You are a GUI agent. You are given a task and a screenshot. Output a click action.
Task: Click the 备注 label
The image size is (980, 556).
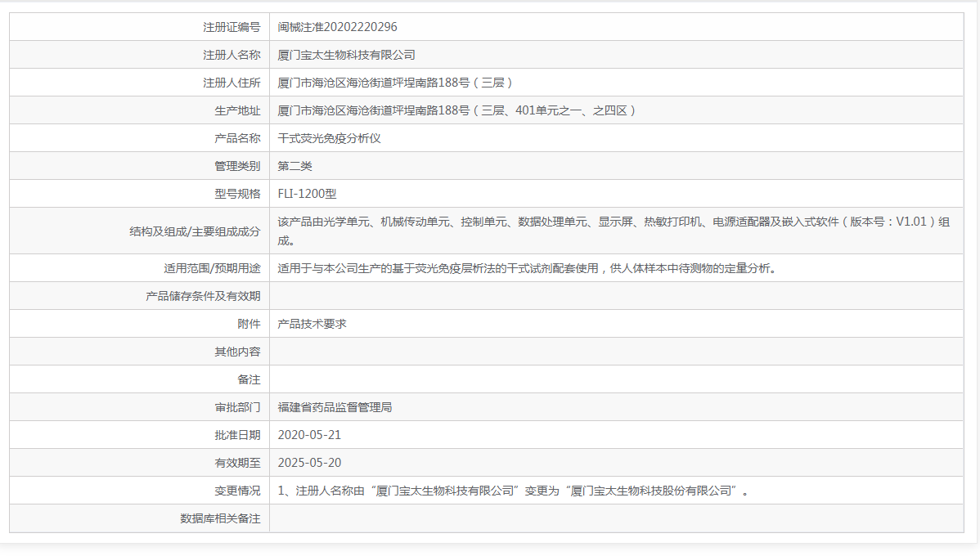click(x=249, y=379)
